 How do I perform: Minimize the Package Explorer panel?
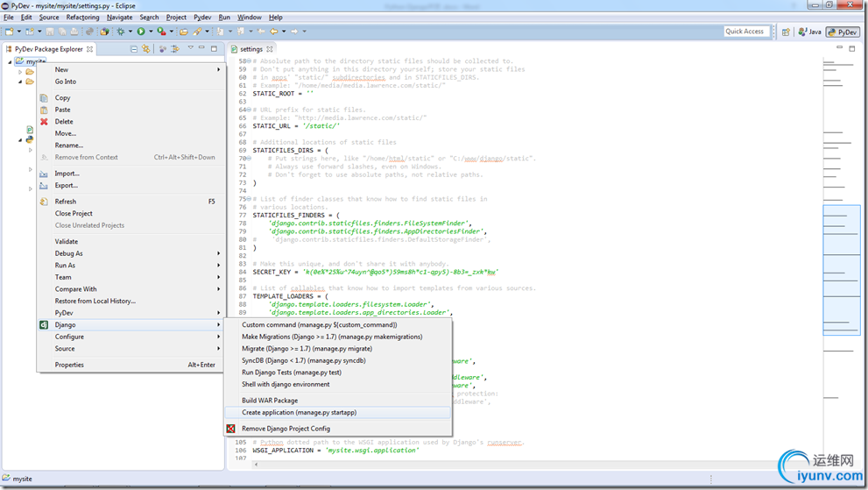(x=202, y=48)
